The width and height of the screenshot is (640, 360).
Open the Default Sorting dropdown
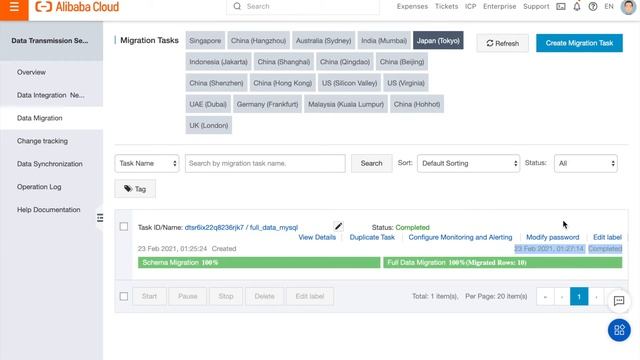(469, 163)
